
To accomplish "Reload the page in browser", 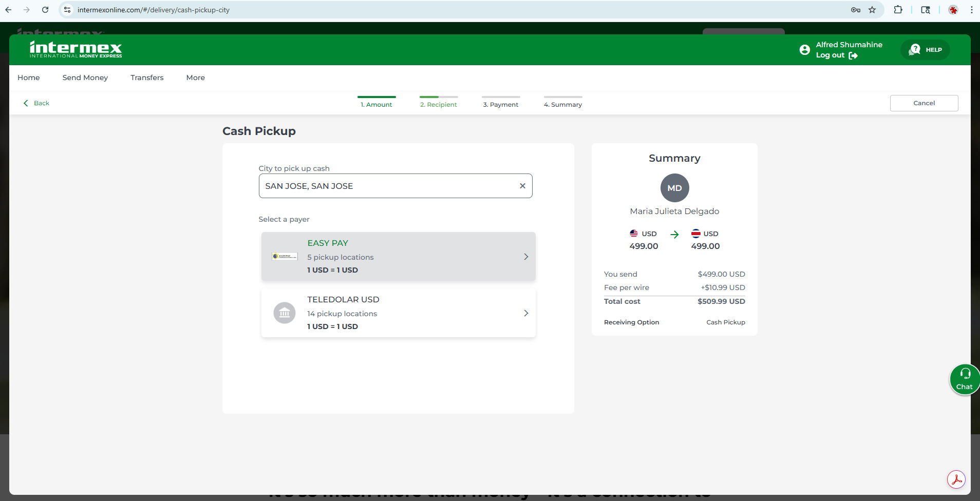I will [45, 10].
